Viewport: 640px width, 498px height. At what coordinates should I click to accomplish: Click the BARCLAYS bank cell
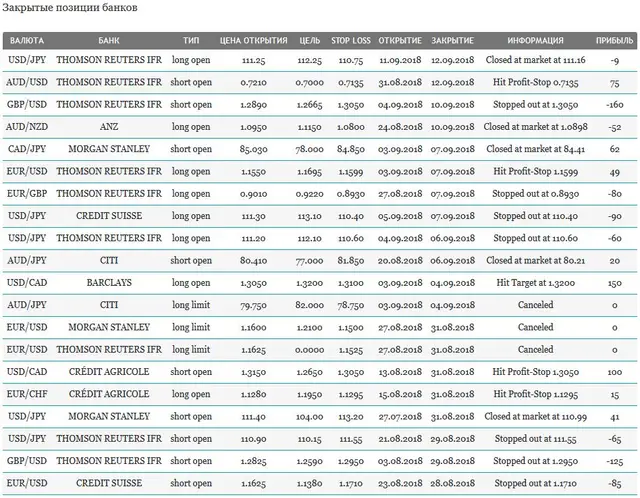coord(109,282)
